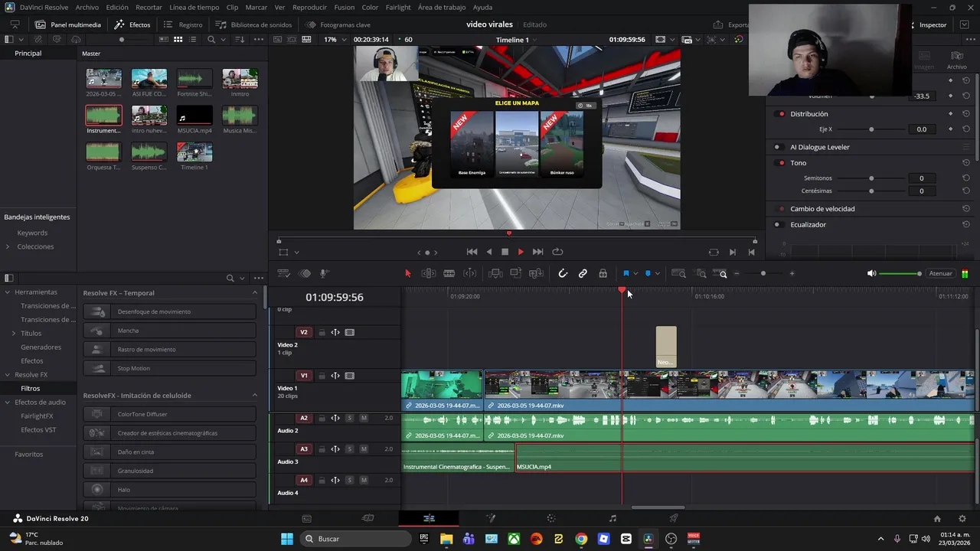Choose the Blade edit tool

coord(449,273)
